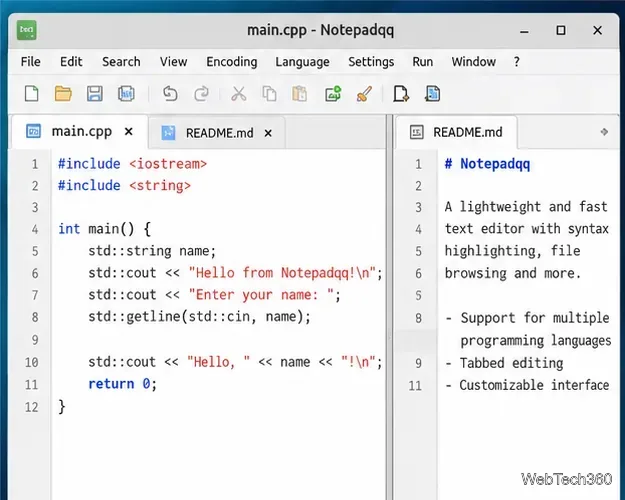Click the paintbrush toolbar icon
The width and height of the screenshot is (625, 500).
click(x=364, y=94)
